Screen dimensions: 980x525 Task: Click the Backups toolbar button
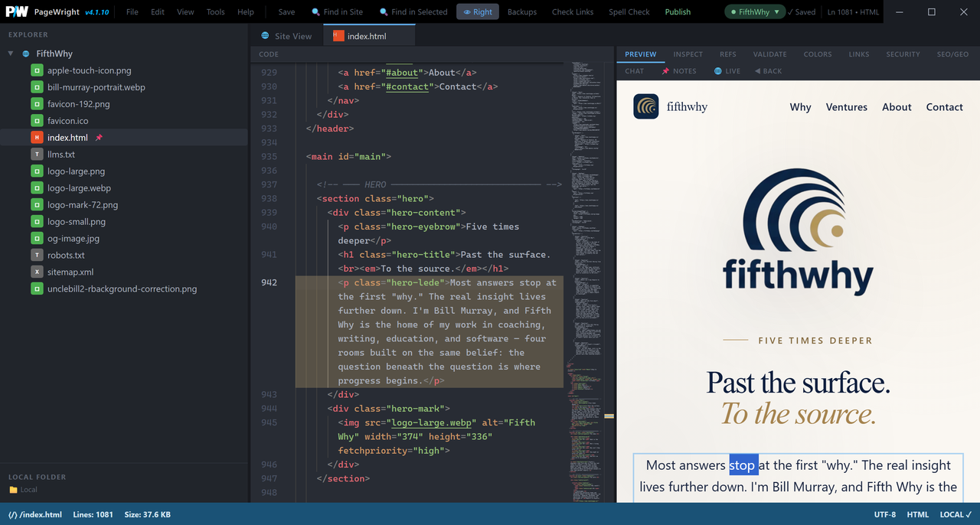pyautogui.click(x=522, y=12)
